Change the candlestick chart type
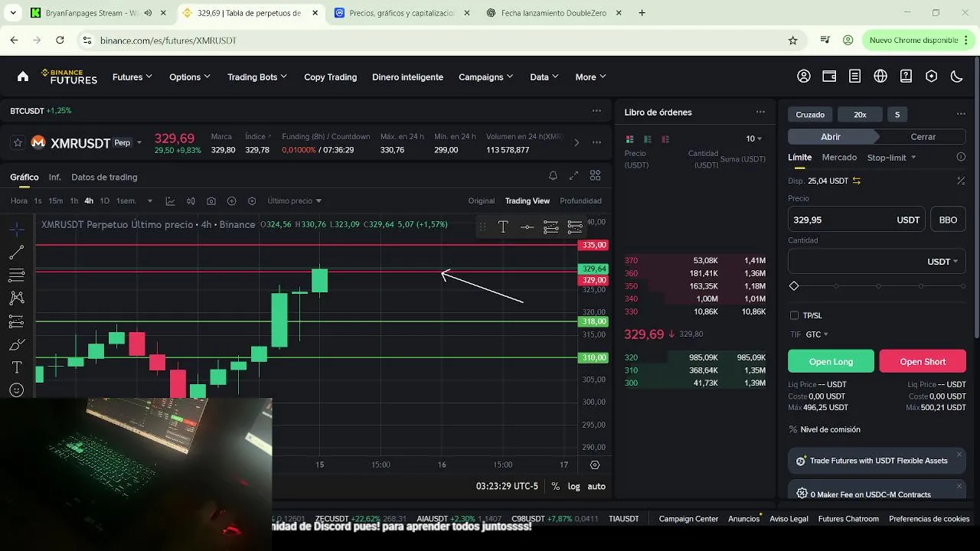980x551 pixels. click(x=191, y=201)
